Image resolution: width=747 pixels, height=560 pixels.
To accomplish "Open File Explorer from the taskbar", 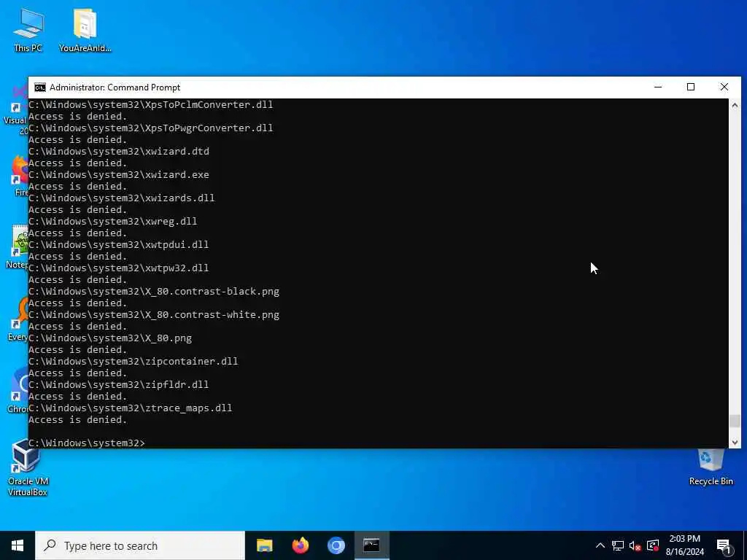I will 264,545.
